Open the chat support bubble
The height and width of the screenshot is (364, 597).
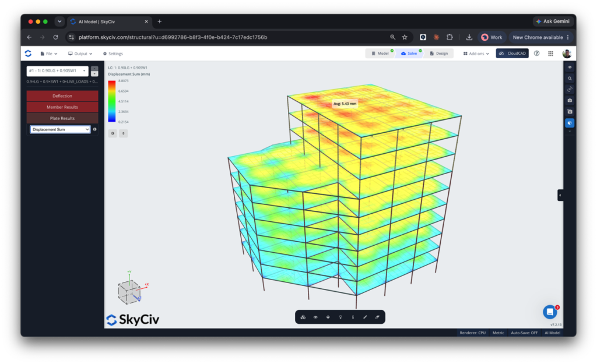tap(550, 312)
